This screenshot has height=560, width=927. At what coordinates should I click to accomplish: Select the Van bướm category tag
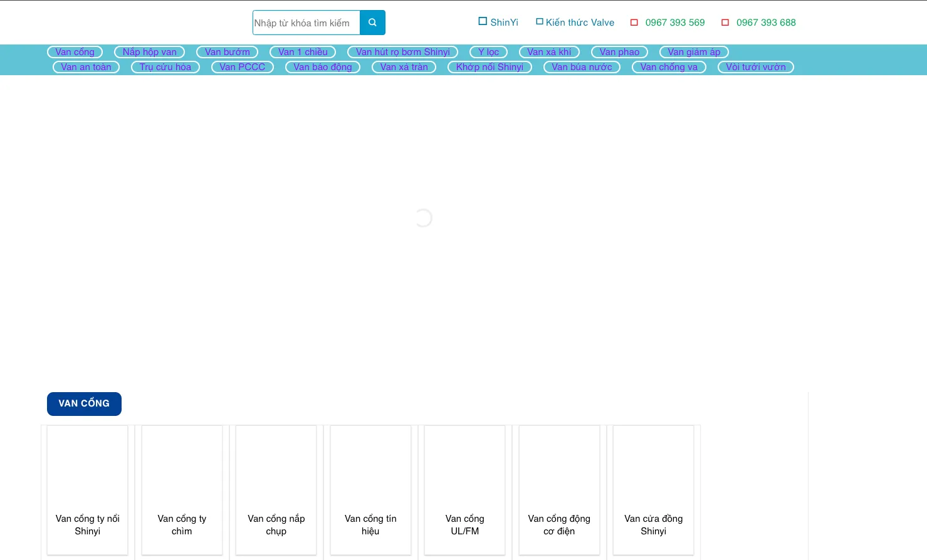[x=227, y=52]
